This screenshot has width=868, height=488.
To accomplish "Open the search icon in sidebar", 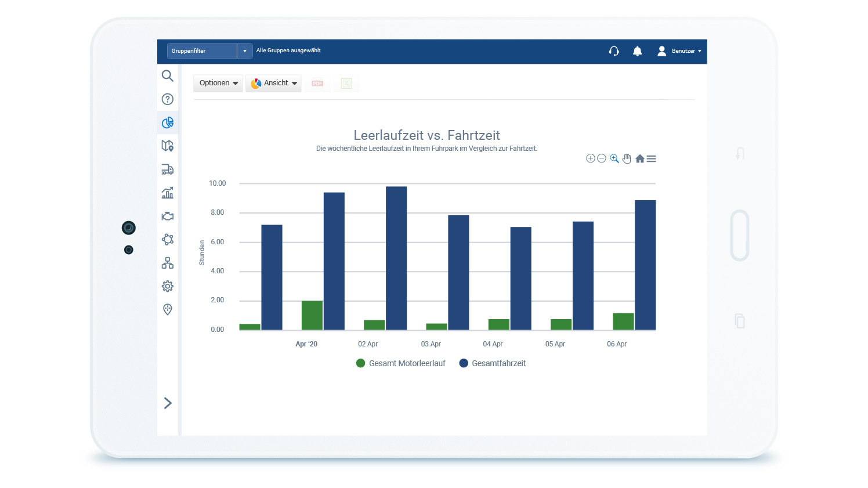I will click(167, 75).
